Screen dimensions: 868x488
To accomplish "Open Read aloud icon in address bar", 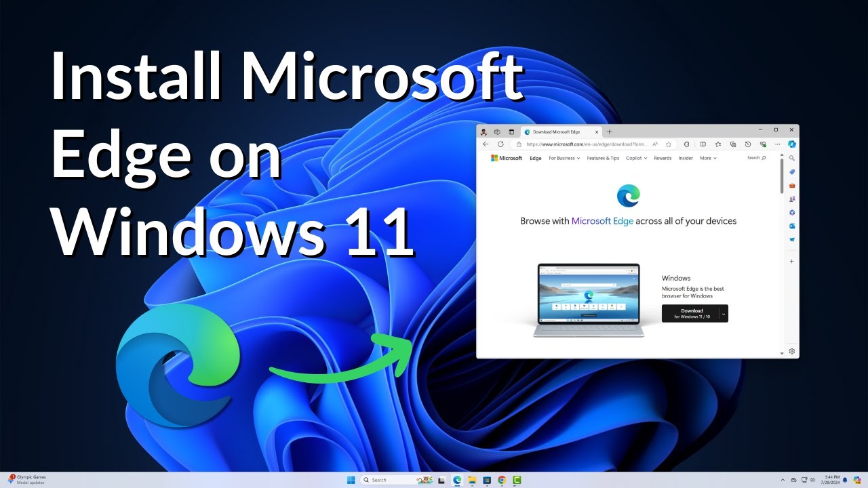I will pos(655,144).
